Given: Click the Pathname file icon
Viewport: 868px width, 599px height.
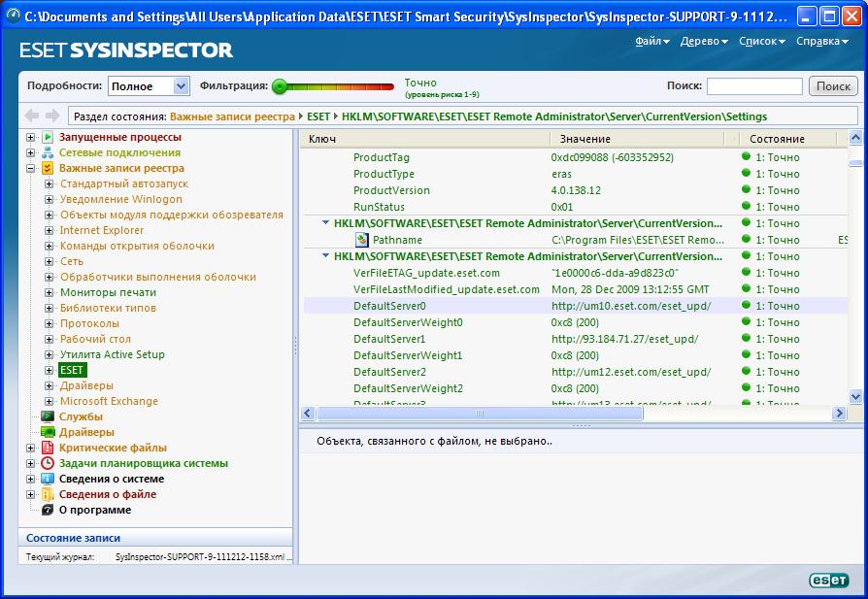Looking at the screenshot, I should coord(361,240).
